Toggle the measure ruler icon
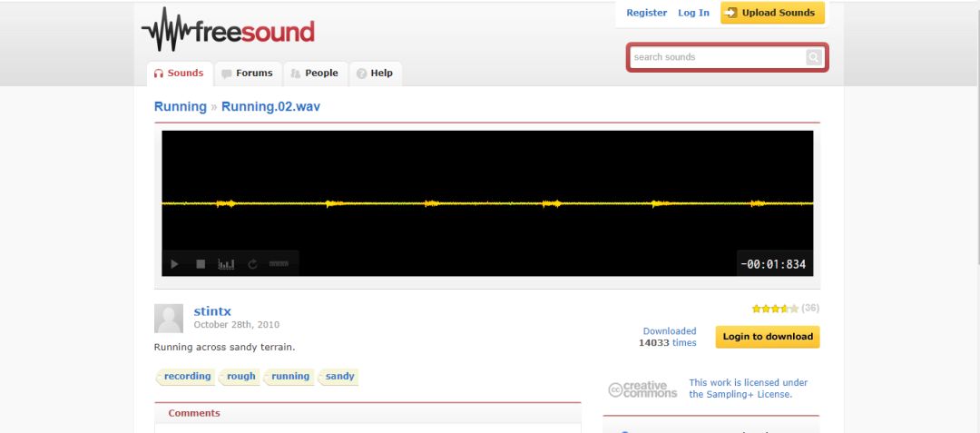Viewport: 980px width, 433px height. click(x=279, y=264)
